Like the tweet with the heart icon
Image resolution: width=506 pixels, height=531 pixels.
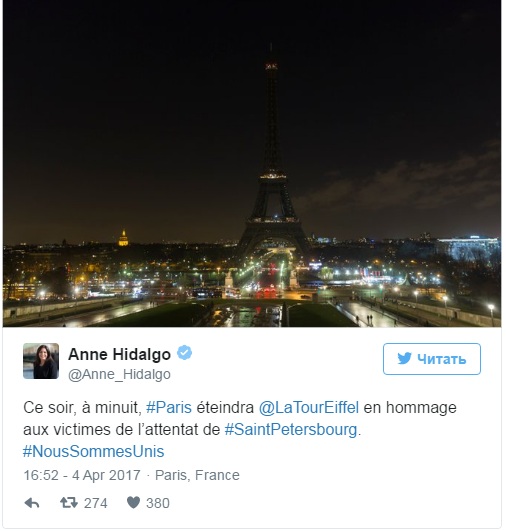pyautogui.click(x=133, y=503)
